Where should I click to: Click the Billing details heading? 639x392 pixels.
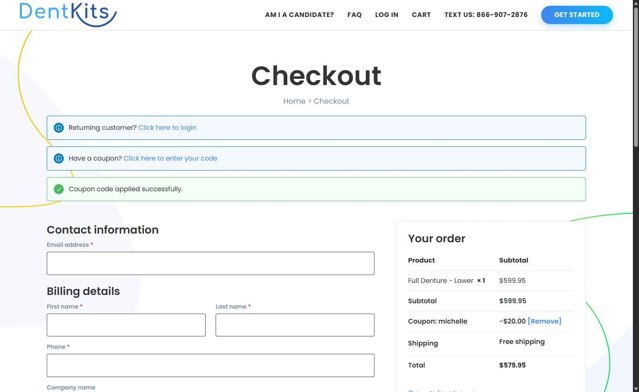[x=83, y=291]
